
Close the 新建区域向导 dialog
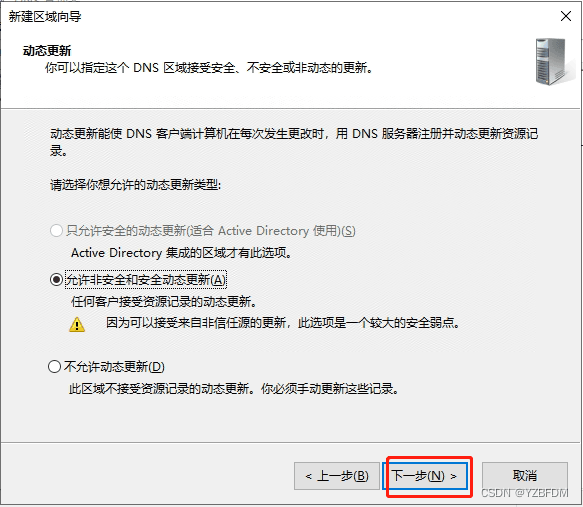tap(566, 16)
